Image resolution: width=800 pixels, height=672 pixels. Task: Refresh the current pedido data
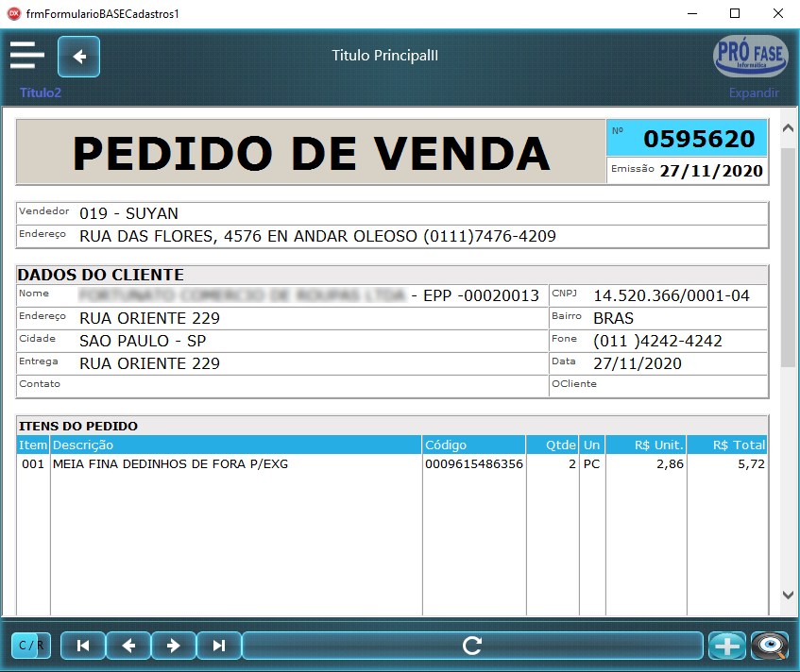point(471,646)
